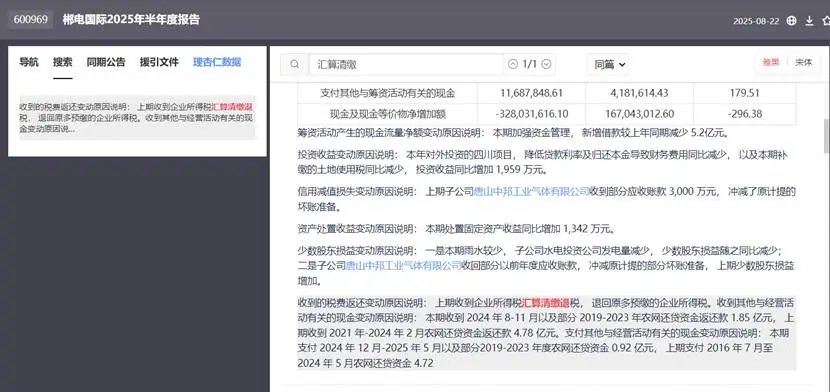The image size is (830, 392).
Task: Click the 2025-08-22 date text
Action: coord(756,21)
